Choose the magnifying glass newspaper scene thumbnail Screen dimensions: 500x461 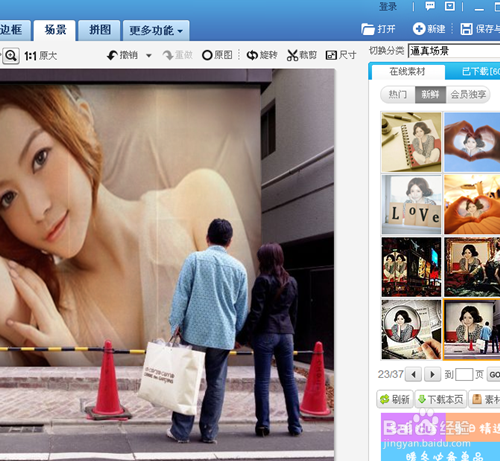[x=411, y=329]
